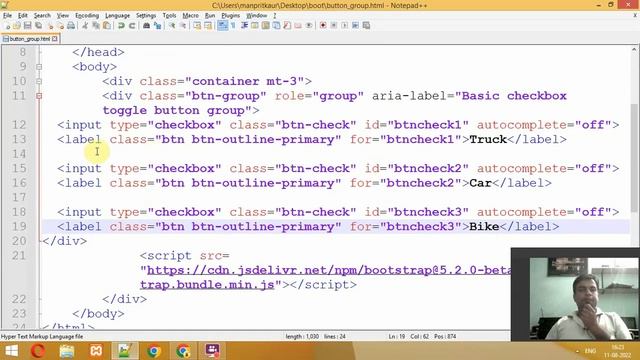Toggle the highlighted Word Wrap toolbar button
This screenshot has width=640, height=360.
(x=223, y=25)
